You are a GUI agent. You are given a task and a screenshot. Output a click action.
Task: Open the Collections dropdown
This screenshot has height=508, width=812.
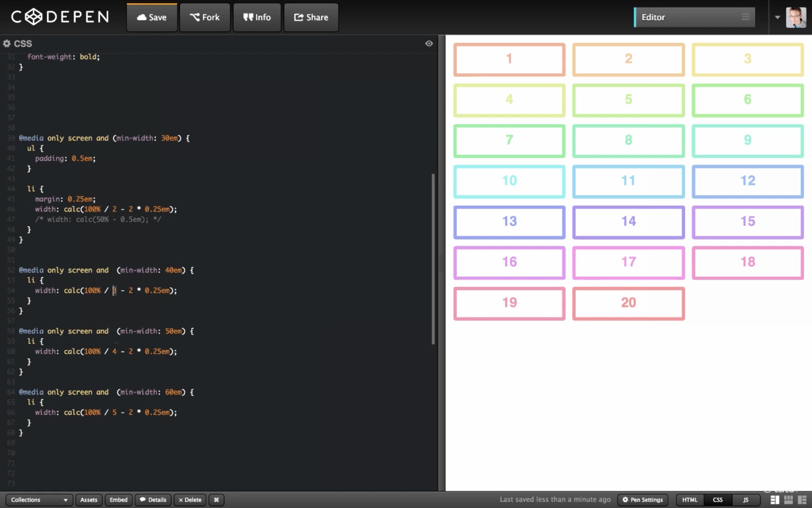point(39,500)
